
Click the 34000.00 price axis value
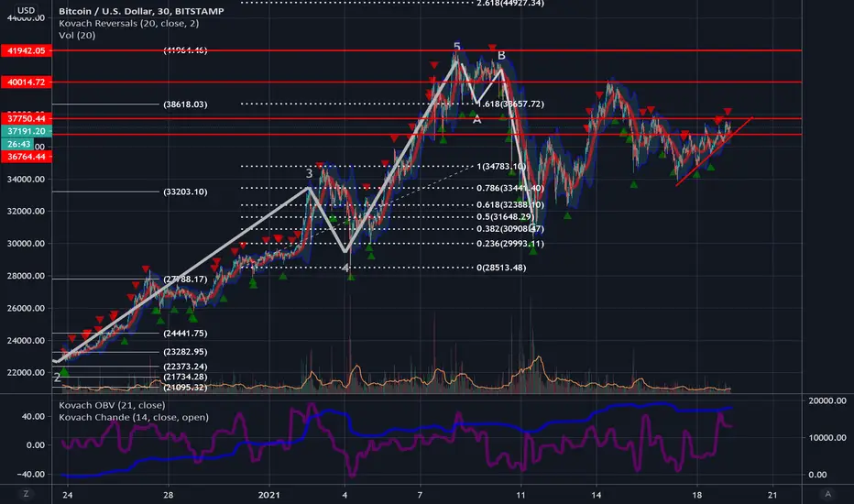tap(26, 180)
